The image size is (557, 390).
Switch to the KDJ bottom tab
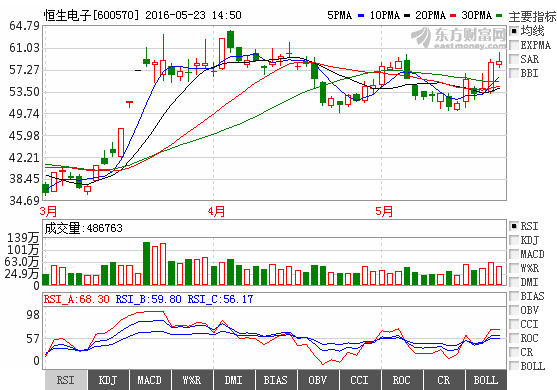(x=108, y=380)
